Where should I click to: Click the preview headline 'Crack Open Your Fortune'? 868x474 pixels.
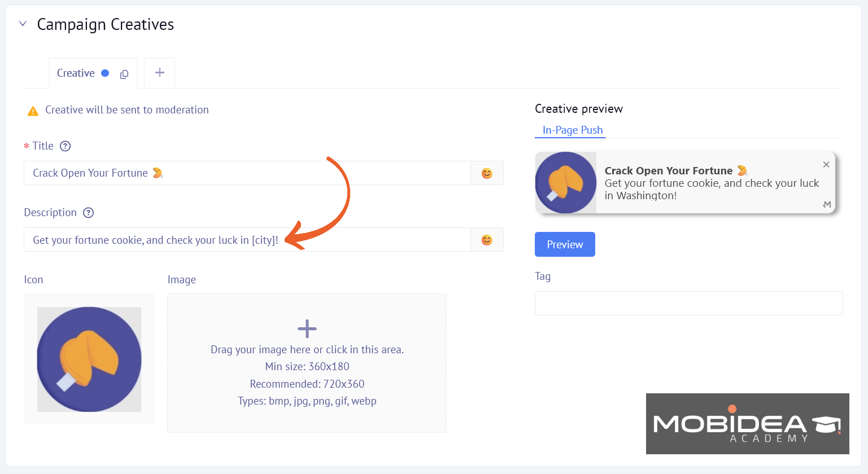tap(669, 170)
